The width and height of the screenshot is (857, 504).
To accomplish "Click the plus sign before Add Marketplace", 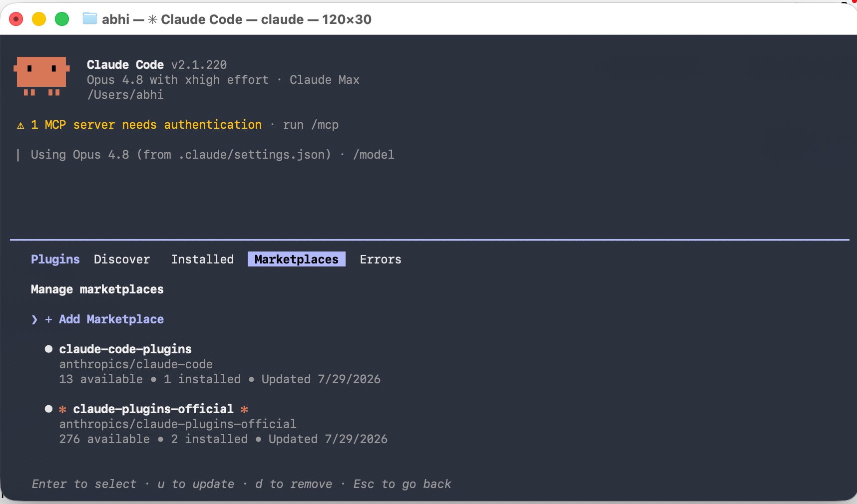I will click(x=48, y=319).
